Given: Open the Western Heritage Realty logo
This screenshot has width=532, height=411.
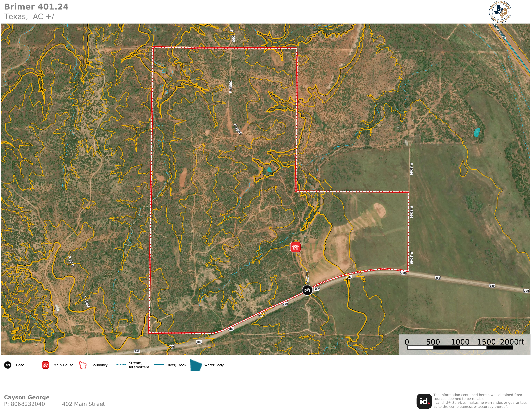Looking at the screenshot, I should tap(500, 12).
